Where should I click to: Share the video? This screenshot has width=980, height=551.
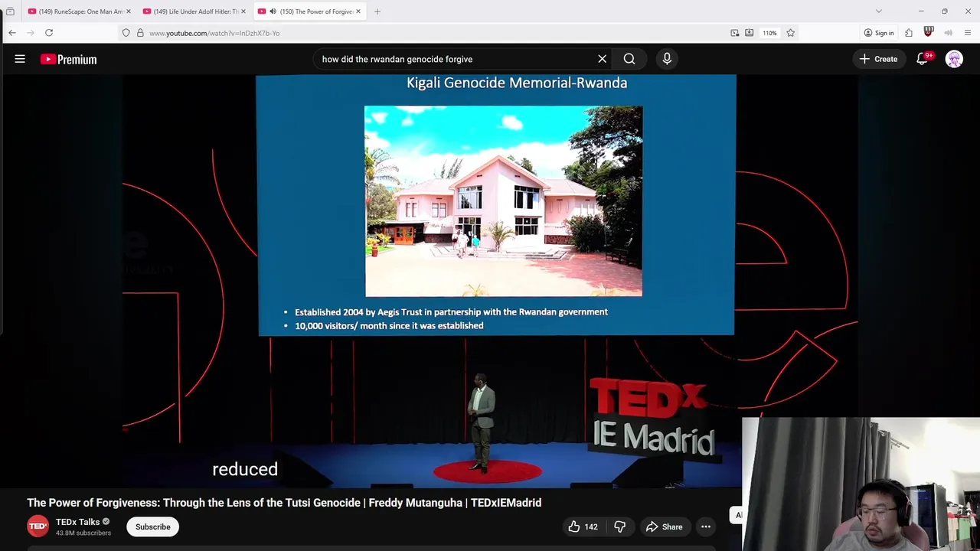[664, 527]
